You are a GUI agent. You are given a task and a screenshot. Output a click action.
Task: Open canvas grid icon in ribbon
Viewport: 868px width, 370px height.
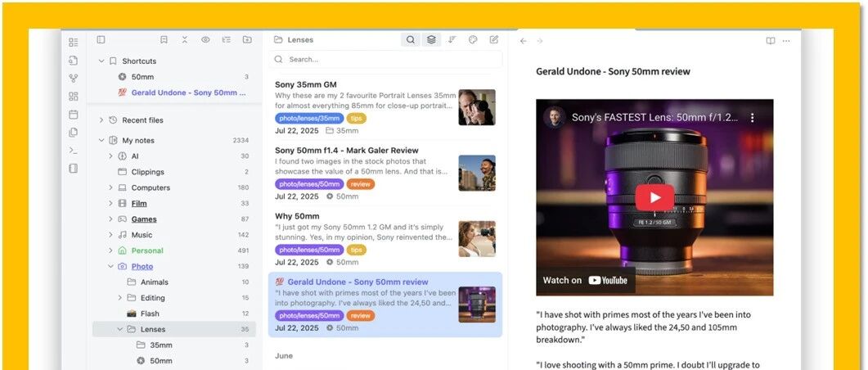[x=73, y=97]
